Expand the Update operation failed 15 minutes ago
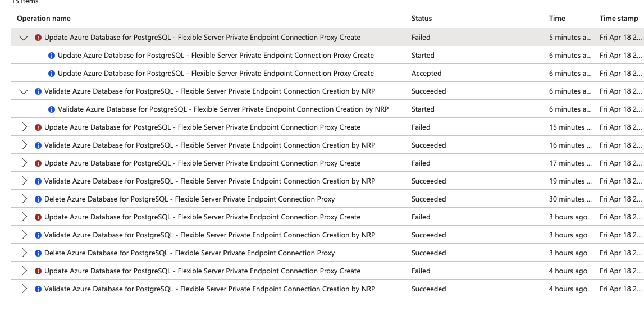644x325 pixels. click(x=24, y=127)
